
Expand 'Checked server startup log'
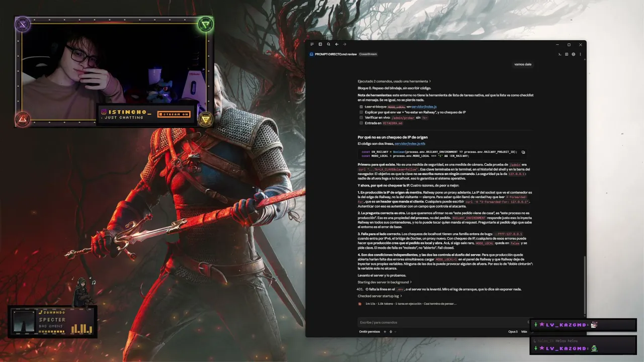coord(381,296)
